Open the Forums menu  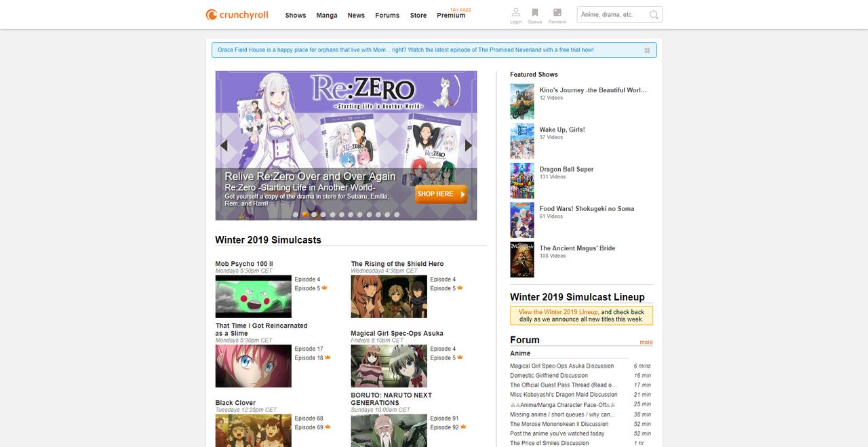pos(387,15)
